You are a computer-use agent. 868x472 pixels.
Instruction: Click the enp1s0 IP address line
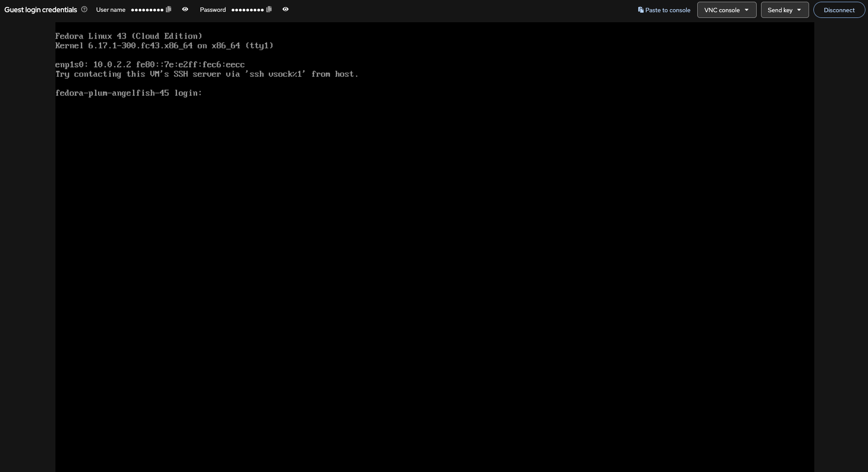tap(150, 65)
